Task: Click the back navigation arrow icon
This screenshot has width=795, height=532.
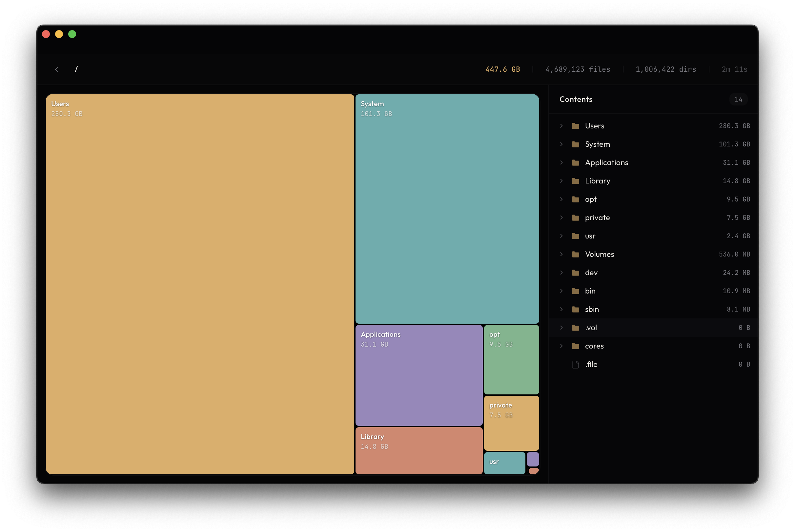Action: pos(57,69)
